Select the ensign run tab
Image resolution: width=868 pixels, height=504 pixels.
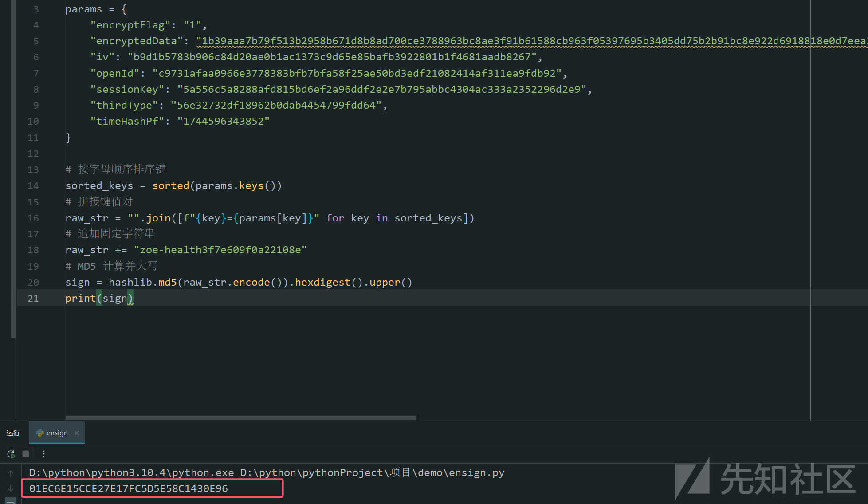coord(57,433)
